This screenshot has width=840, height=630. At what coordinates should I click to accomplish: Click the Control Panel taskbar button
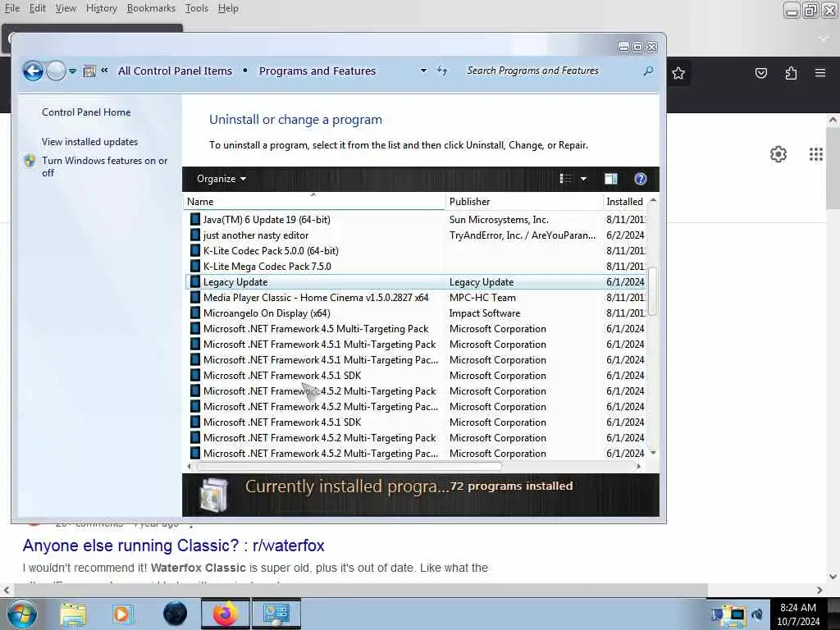click(x=276, y=614)
